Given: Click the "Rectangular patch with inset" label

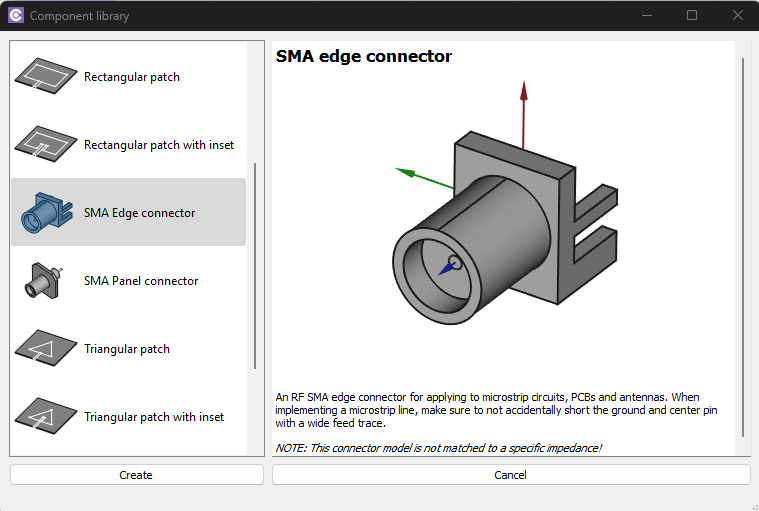Looking at the screenshot, I should (x=159, y=145).
